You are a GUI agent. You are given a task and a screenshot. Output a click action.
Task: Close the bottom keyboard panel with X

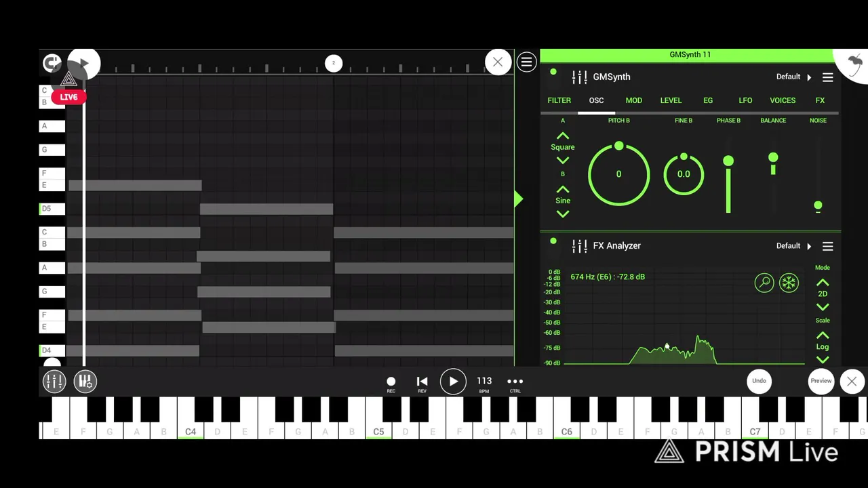click(x=852, y=382)
